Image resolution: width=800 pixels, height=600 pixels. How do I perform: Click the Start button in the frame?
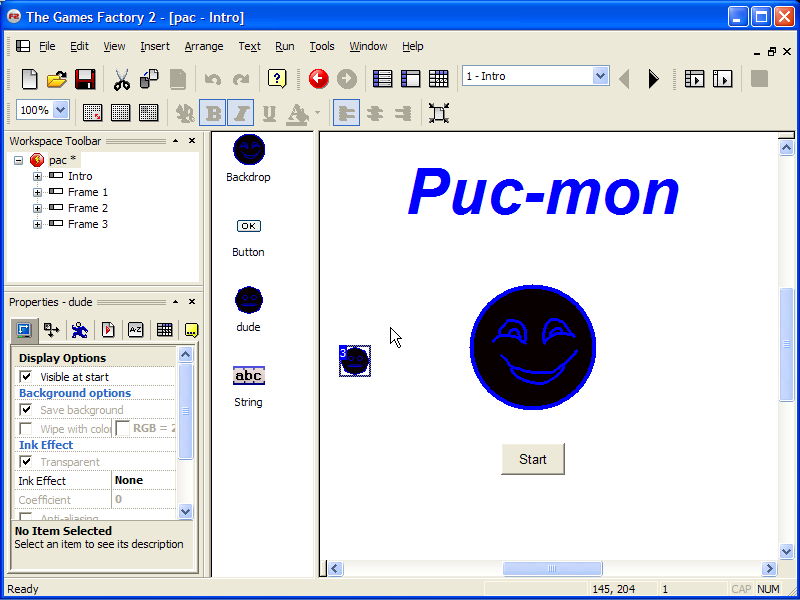(x=532, y=459)
